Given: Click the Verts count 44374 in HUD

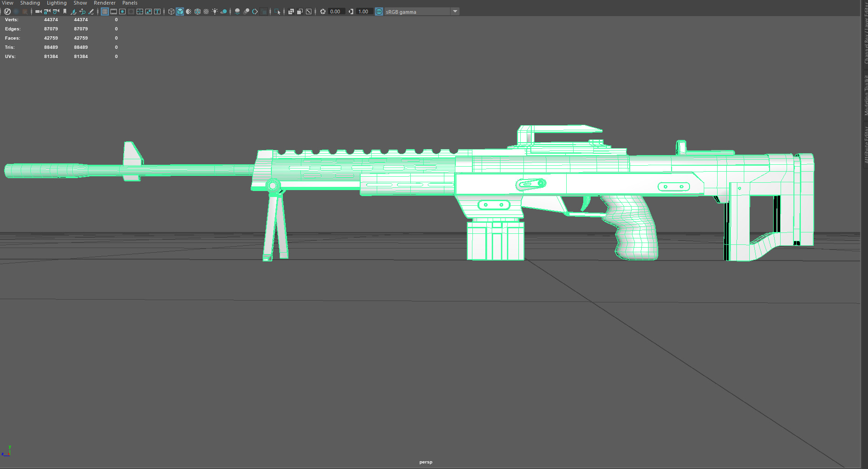Looking at the screenshot, I should [51, 20].
